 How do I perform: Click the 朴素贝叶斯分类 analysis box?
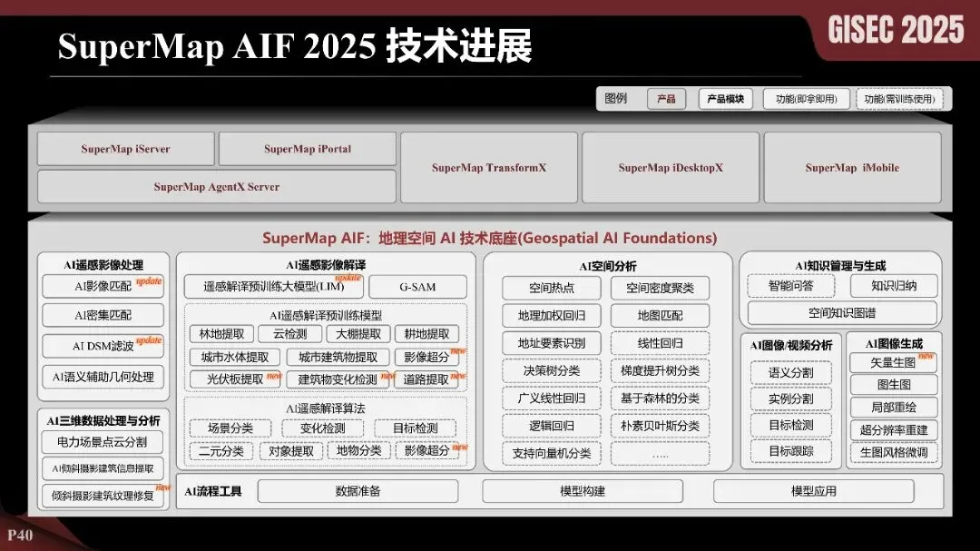[x=660, y=426]
